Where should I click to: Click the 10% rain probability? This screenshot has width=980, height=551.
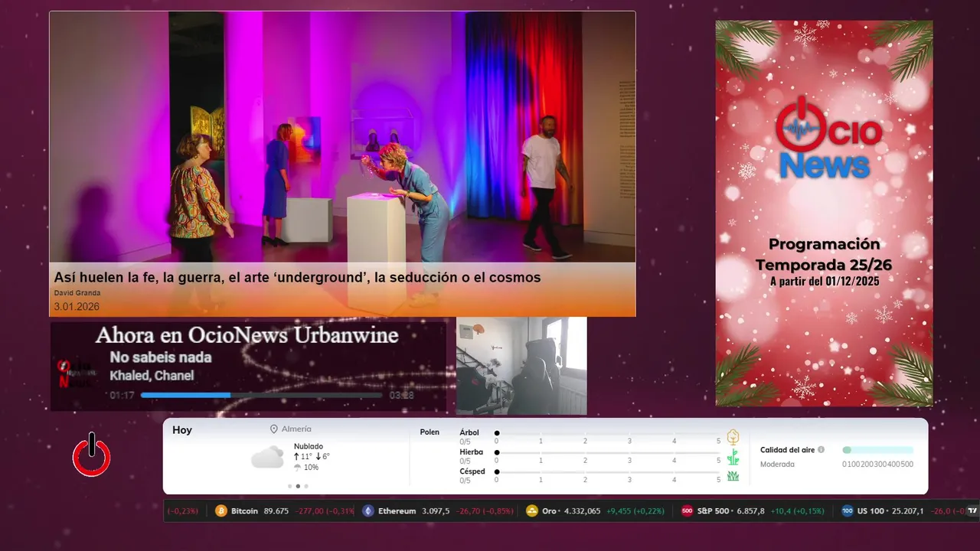[x=311, y=468]
